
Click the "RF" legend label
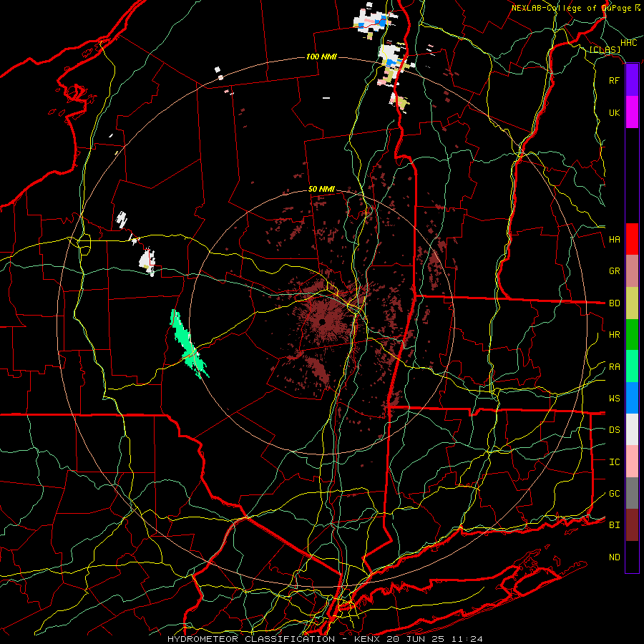click(x=614, y=80)
